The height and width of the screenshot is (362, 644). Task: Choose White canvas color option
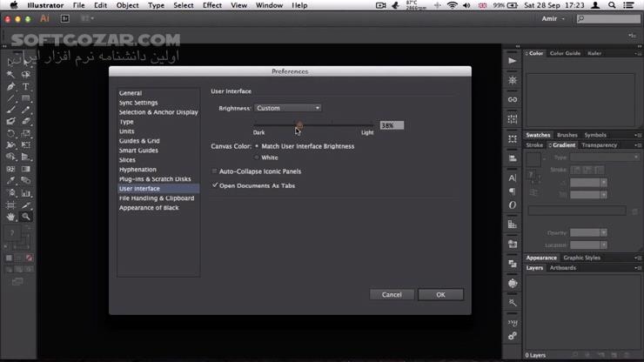257,158
